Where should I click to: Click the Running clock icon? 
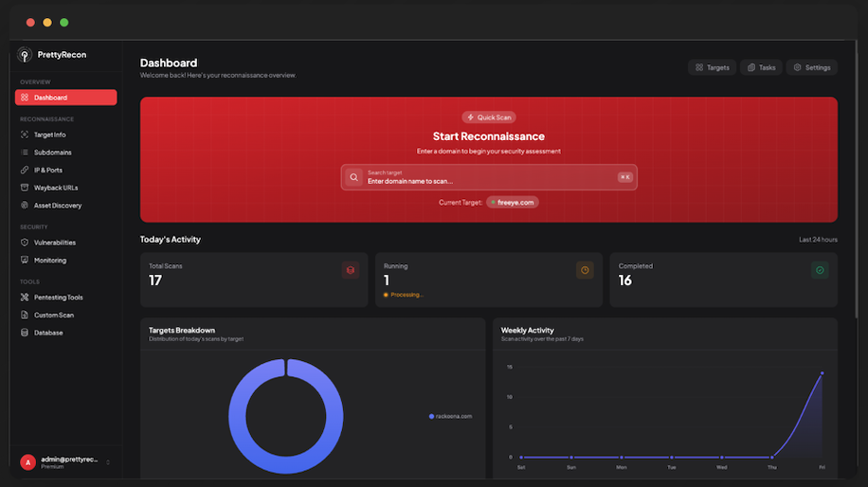coord(585,270)
